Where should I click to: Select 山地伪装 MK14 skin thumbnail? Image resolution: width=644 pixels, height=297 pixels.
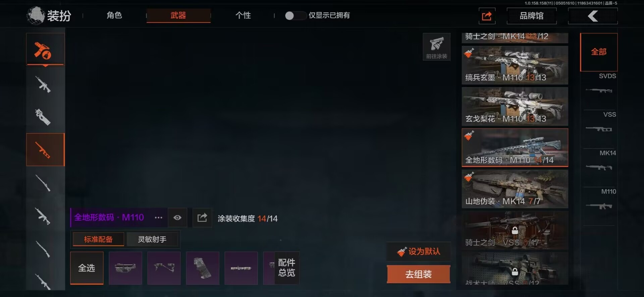click(x=515, y=189)
